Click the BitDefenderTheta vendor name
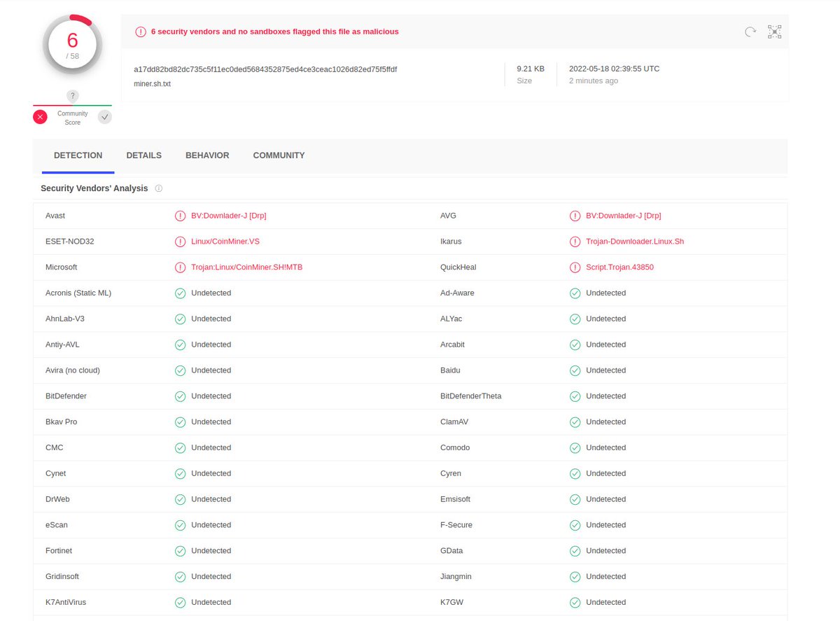This screenshot has width=840, height=621. point(471,396)
